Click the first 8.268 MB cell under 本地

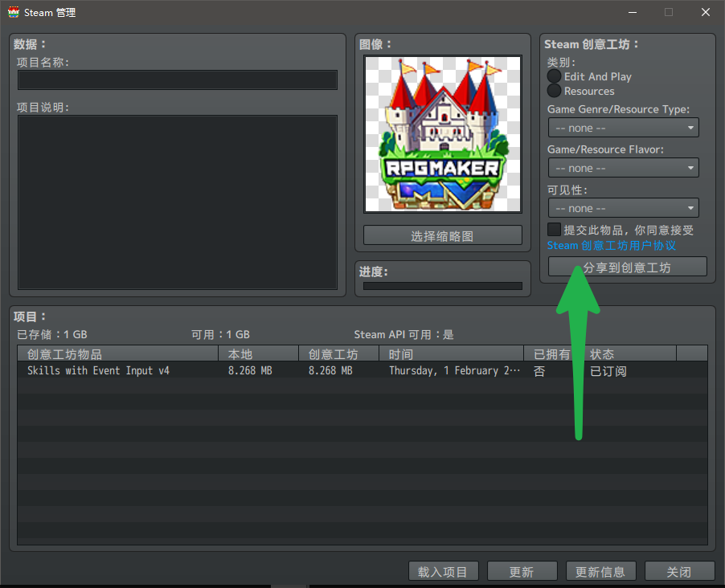pyautogui.click(x=250, y=371)
